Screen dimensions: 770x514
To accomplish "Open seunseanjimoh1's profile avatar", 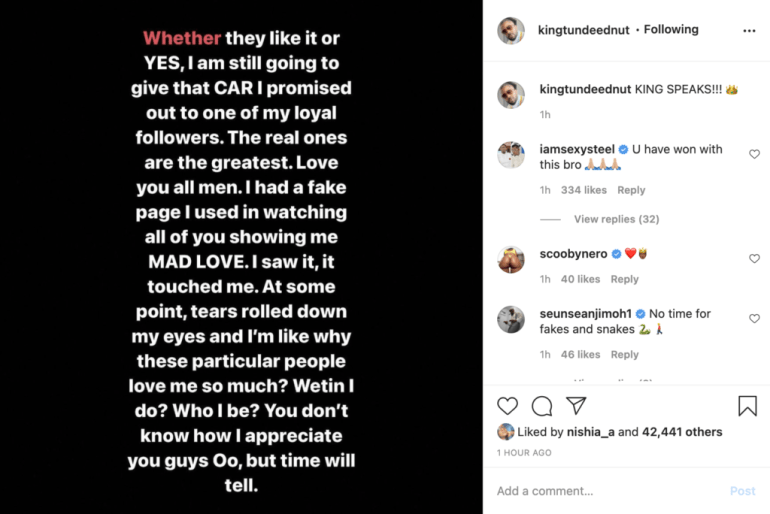I will click(511, 319).
